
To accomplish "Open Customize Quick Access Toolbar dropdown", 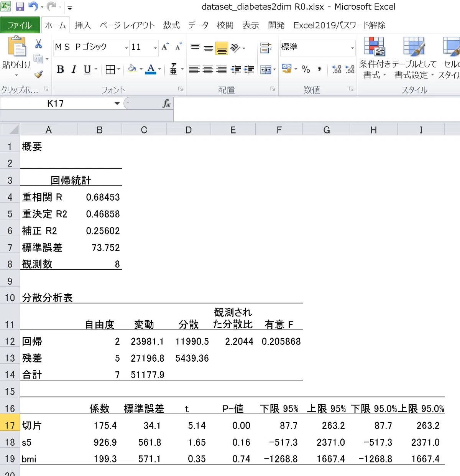I will click(x=69, y=8).
